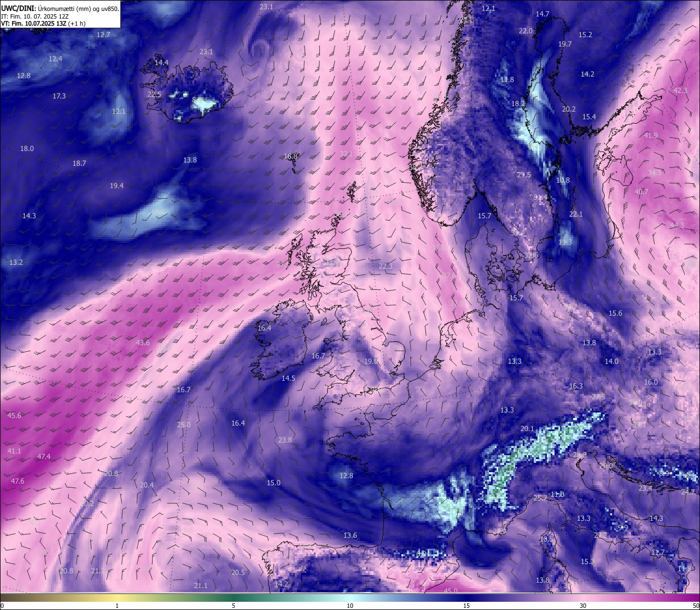
Task: Click the 12.4 map value
Action: click(55, 59)
